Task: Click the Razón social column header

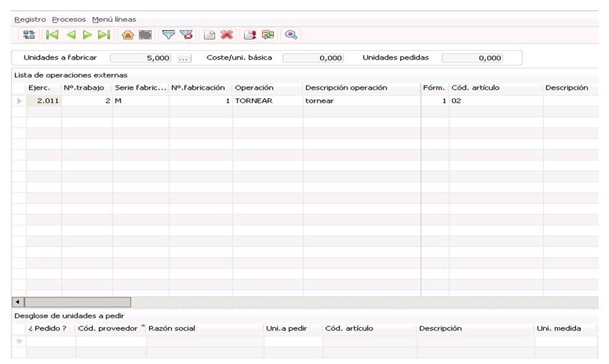Action: (x=205, y=328)
